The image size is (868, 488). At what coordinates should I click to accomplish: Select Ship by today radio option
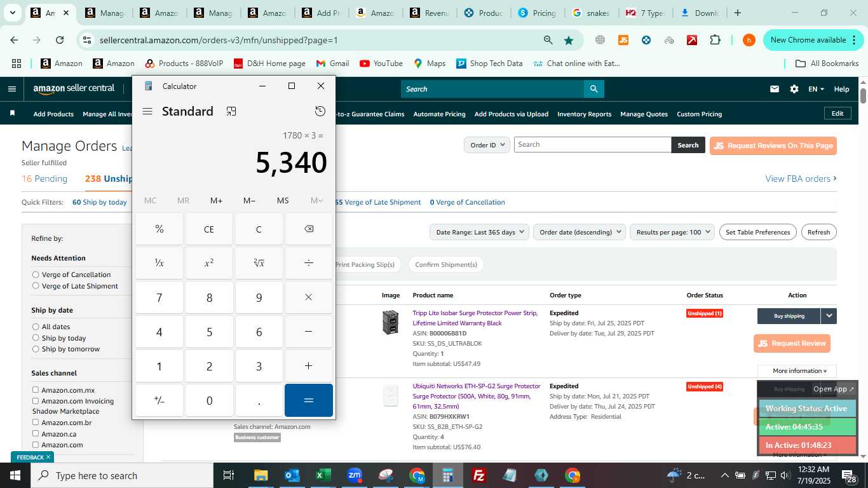(36, 338)
